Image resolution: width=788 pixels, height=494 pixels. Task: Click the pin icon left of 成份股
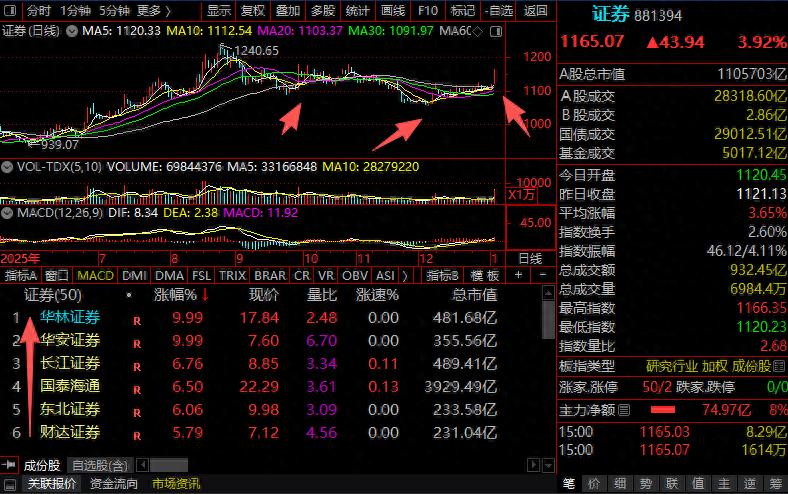coord(9,465)
